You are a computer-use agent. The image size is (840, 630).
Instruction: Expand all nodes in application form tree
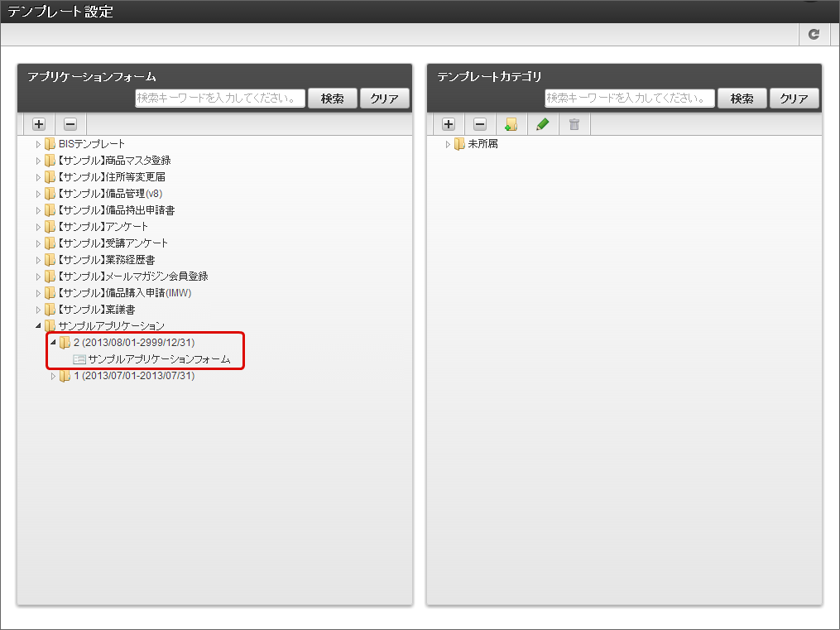[39, 124]
